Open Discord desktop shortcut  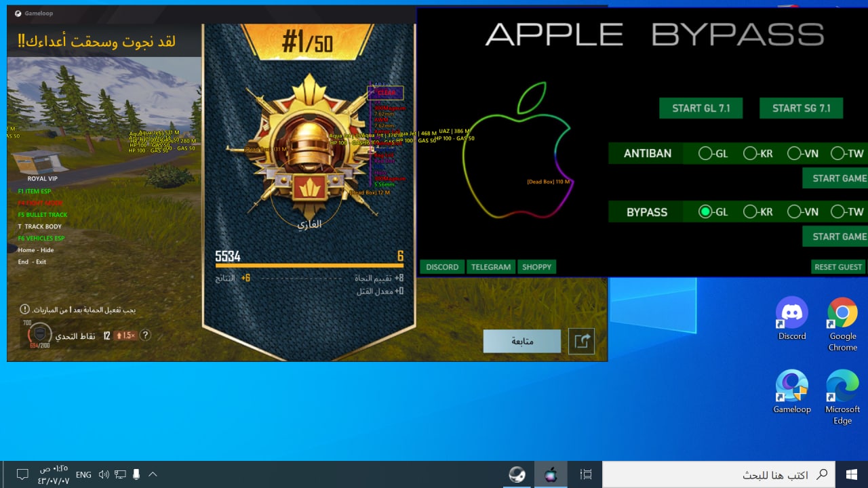click(792, 319)
